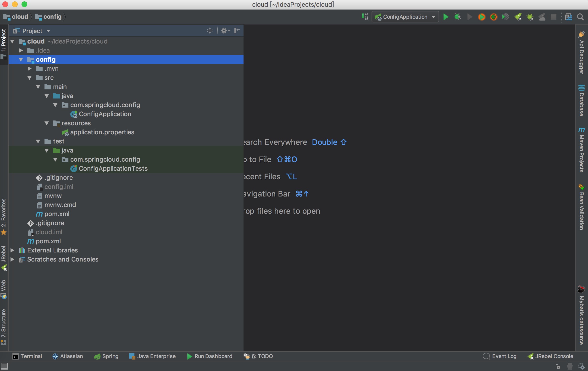
Task: Expand the .idea folder node
Action: tap(21, 50)
